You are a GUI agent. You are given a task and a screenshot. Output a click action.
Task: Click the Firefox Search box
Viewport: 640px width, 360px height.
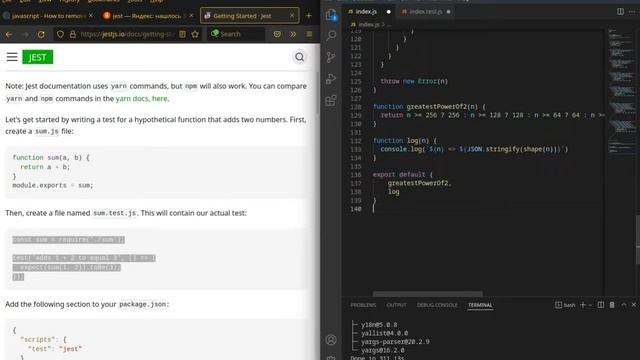pyautogui.click(x=237, y=34)
